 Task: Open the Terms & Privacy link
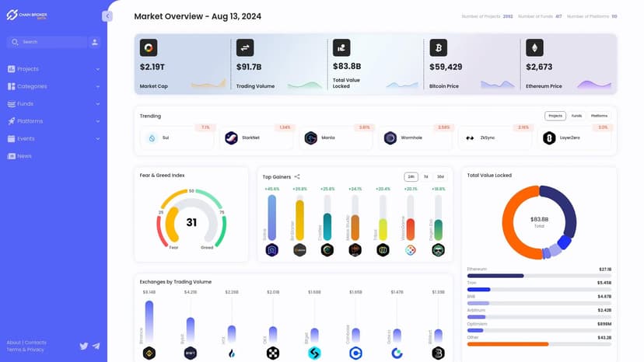coord(25,350)
